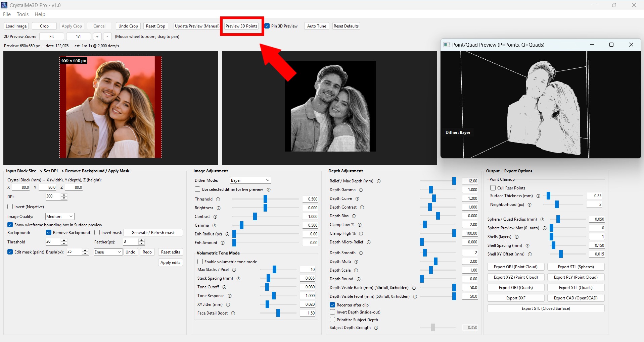Click the info icon beside Tone Cutoff

click(x=224, y=287)
